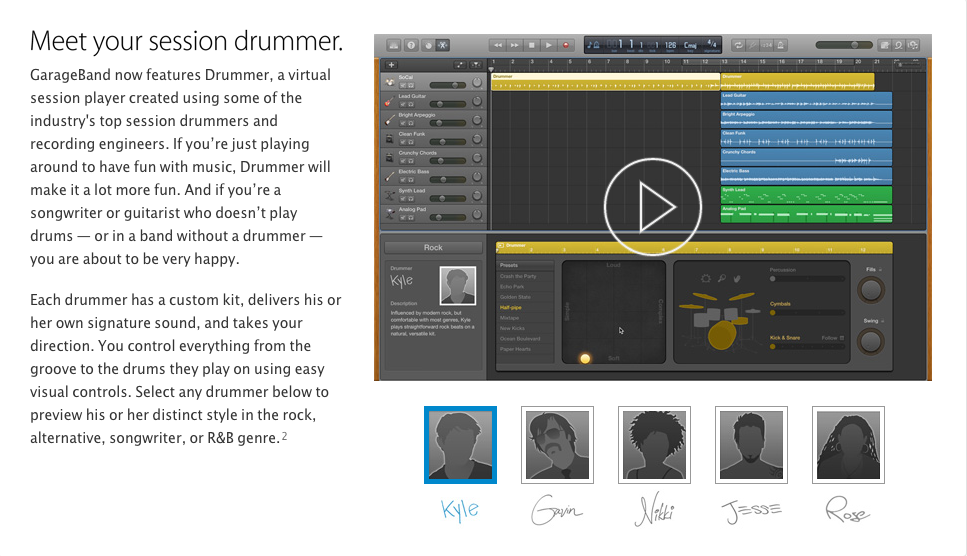Choose Nikki as the drummer
The height and width of the screenshot is (556, 967).
pos(654,446)
